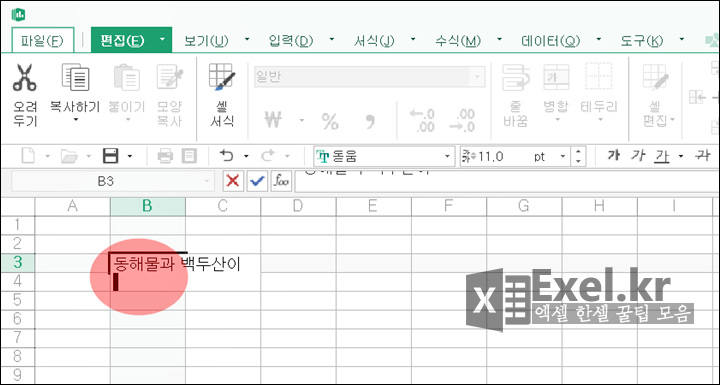Image resolution: width=720 pixels, height=385 pixels.
Task: Select row 6 header
Action: click(x=17, y=319)
